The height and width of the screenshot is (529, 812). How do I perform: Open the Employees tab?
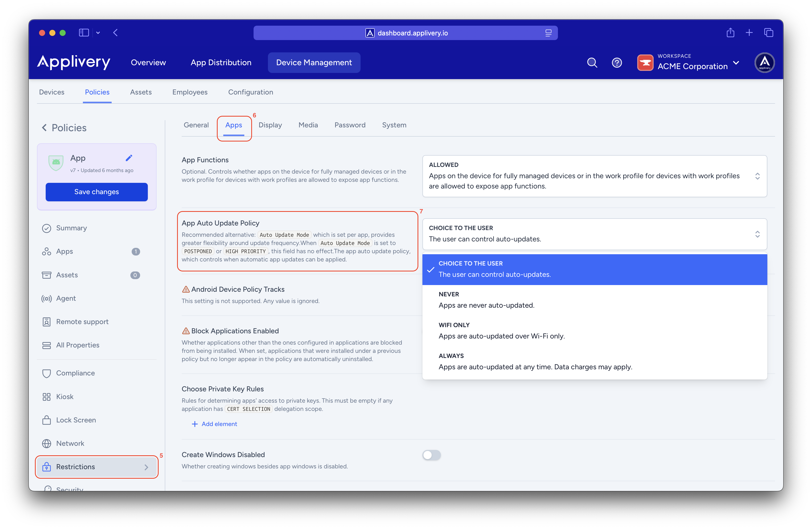tap(190, 92)
